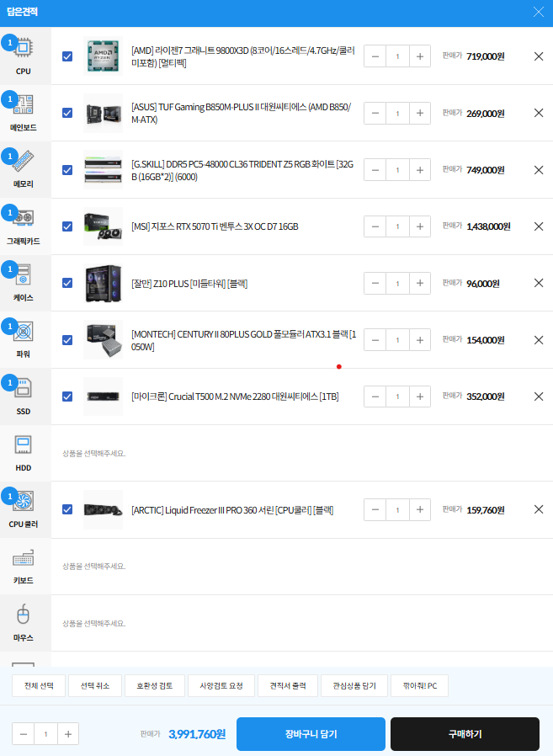Open the MSI graphics card thumbnail

click(104, 226)
